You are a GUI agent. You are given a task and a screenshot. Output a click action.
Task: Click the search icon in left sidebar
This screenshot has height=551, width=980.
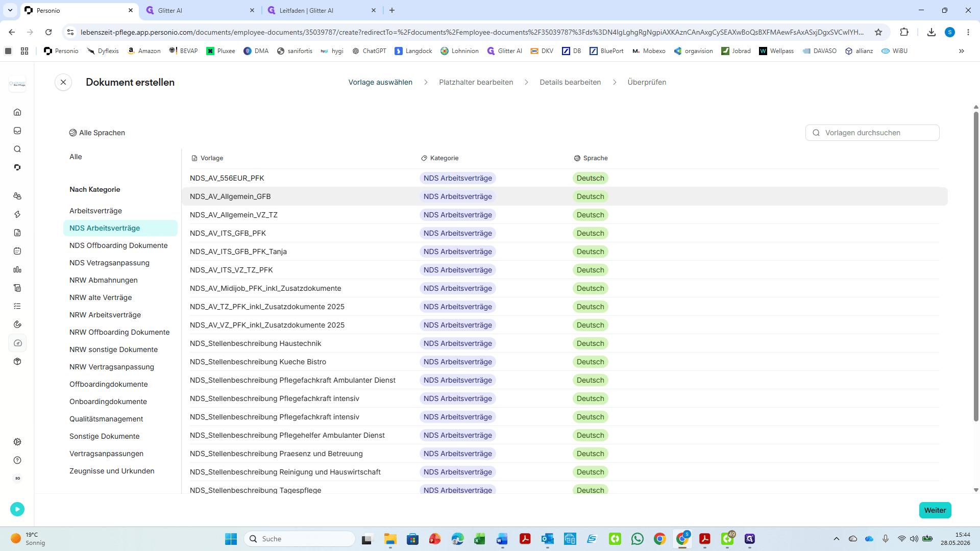pyautogui.click(x=17, y=149)
